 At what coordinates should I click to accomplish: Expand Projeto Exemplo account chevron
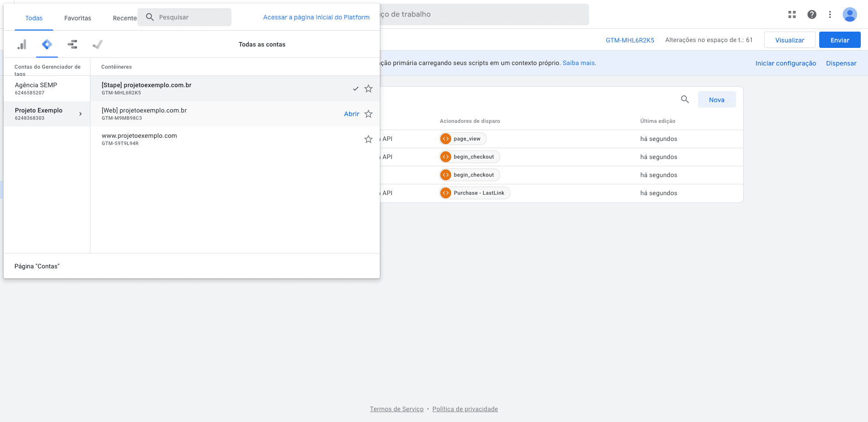(x=80, y=114)
